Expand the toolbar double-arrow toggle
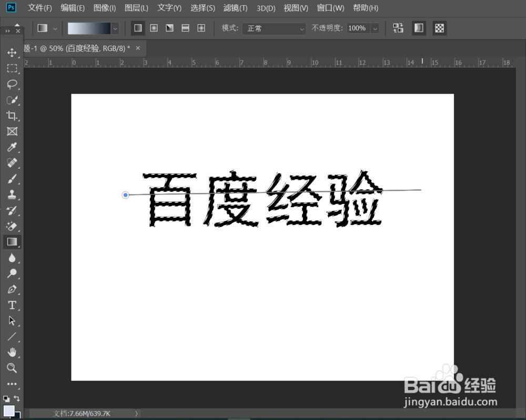The height and width of the screenshot is (420, 526). pos(7,31)
